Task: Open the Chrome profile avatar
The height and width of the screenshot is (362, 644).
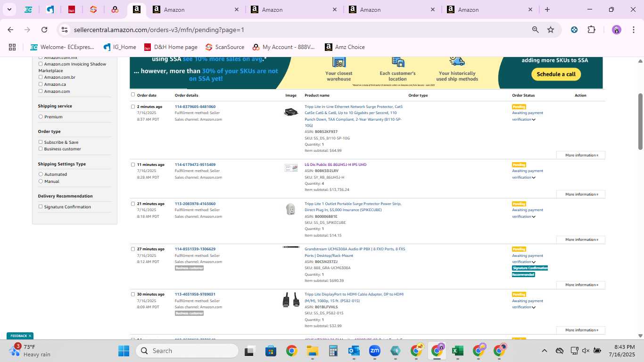Action: tap(617, 30)
